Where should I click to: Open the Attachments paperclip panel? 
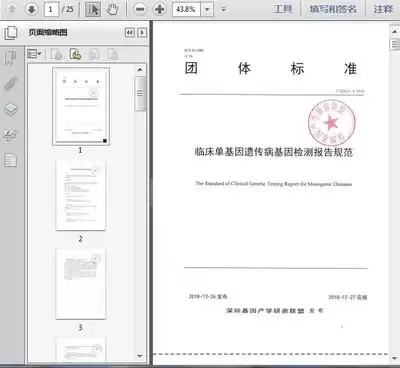pos(10,84)
